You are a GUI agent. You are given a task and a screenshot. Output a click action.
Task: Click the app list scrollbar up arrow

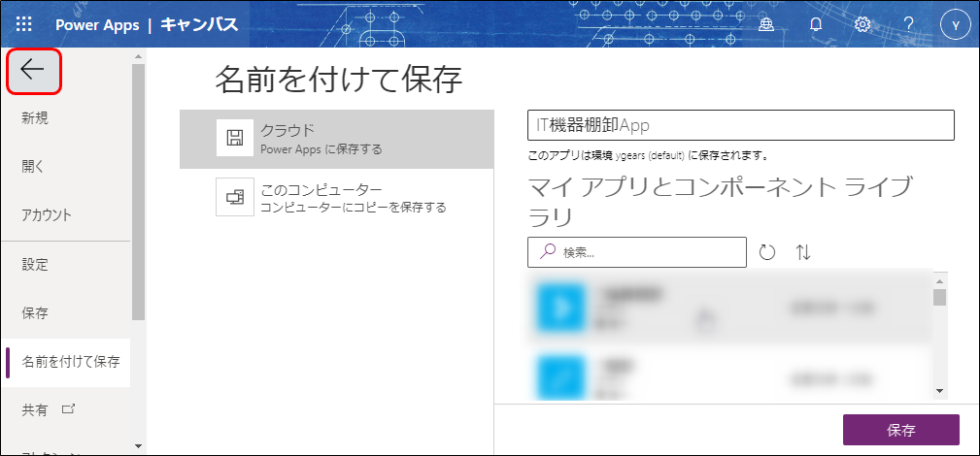(940, 279)
